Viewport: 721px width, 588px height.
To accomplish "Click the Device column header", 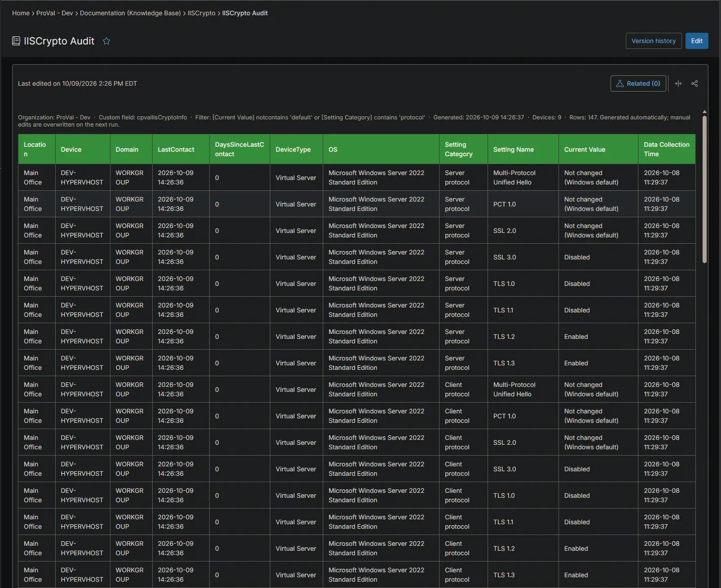I will [x=83, y=149].
